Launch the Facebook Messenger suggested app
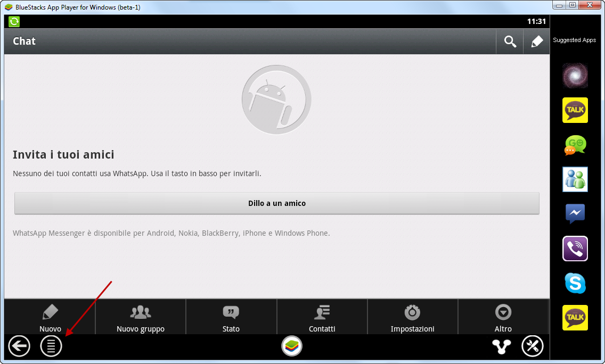This screenshot has height=364, width=605. point(575,214)
